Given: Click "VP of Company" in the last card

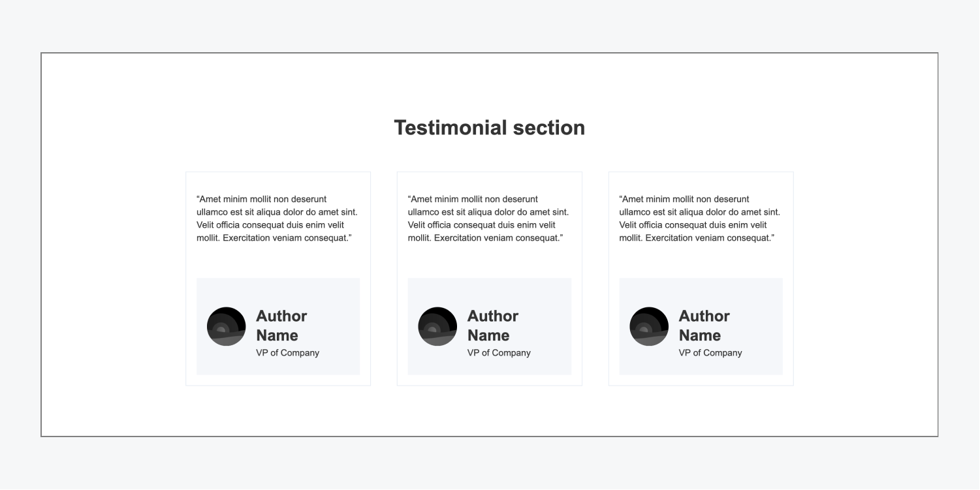Looking at the screenshot, I should coord(710,353).
